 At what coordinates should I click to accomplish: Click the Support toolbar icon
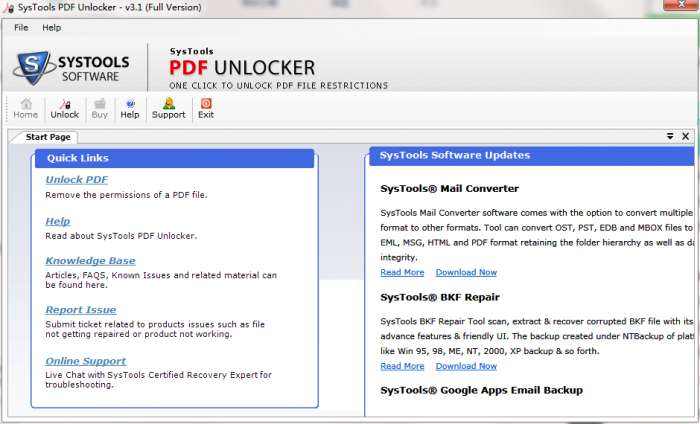point(169,109)
